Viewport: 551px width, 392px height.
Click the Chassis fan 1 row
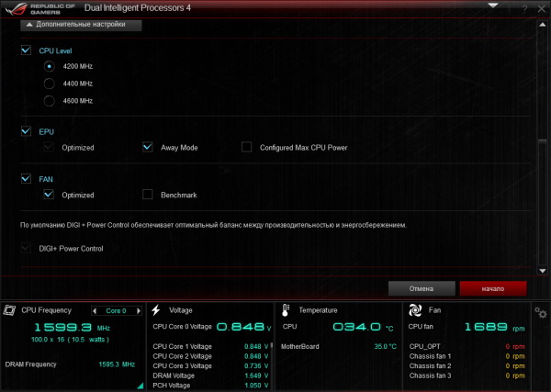coord(467,356)
